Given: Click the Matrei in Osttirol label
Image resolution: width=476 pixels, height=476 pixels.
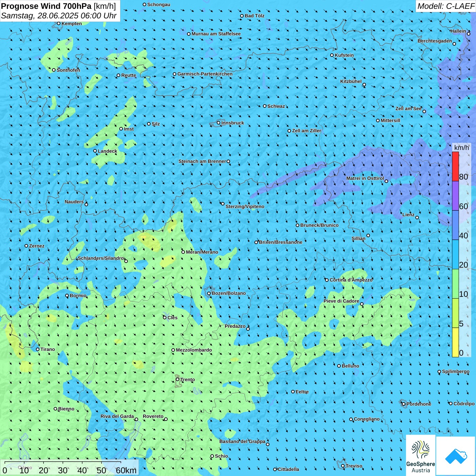Looking at the screenshot, I should 365,178.
